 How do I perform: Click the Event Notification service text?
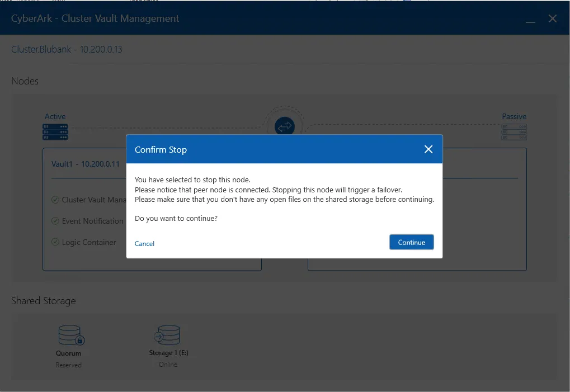[92, 221]
